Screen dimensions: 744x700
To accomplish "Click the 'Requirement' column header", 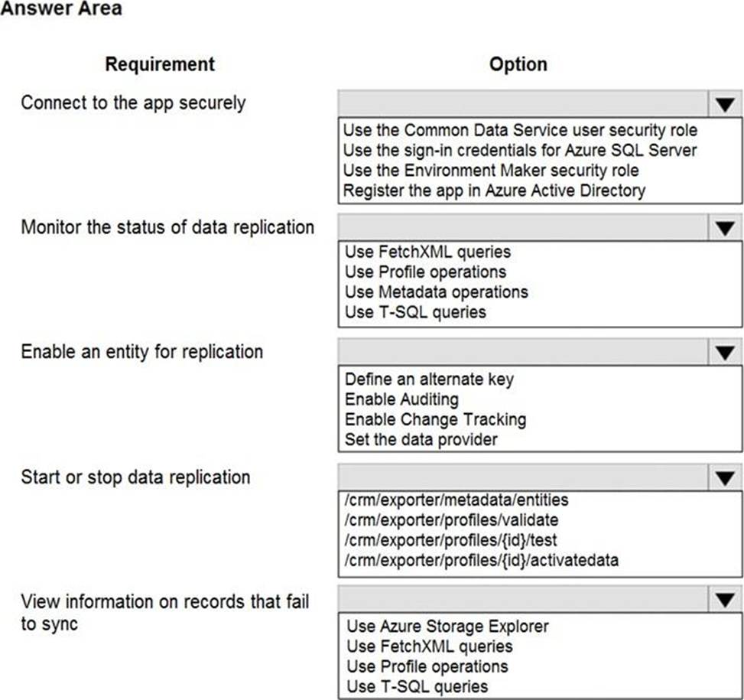I will [160, 64].
